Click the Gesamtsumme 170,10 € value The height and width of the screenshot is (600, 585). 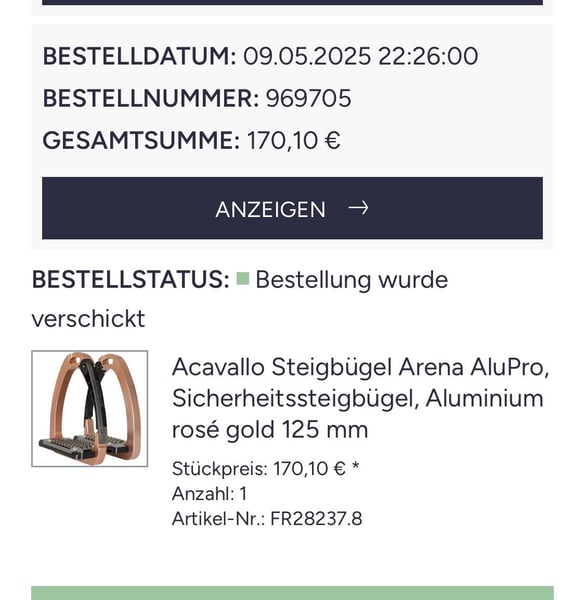pos(293,140)
